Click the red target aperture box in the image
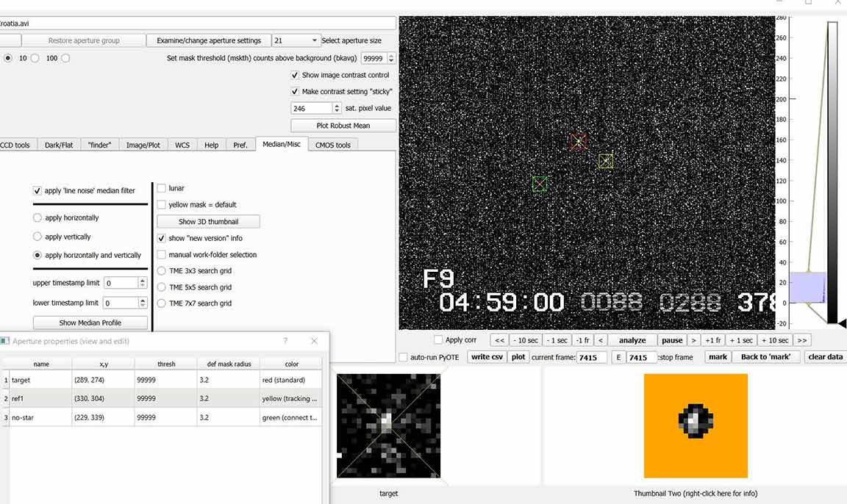This screenshot has width=847, height=504. coord(579,142)
